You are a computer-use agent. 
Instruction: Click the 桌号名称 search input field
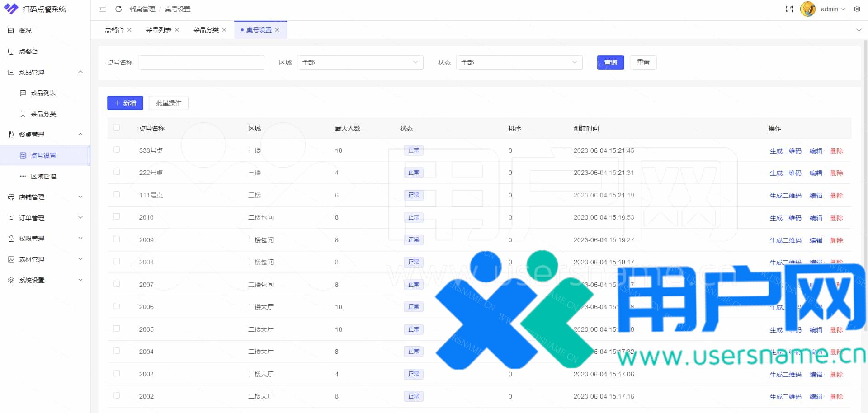pos(201,62)
